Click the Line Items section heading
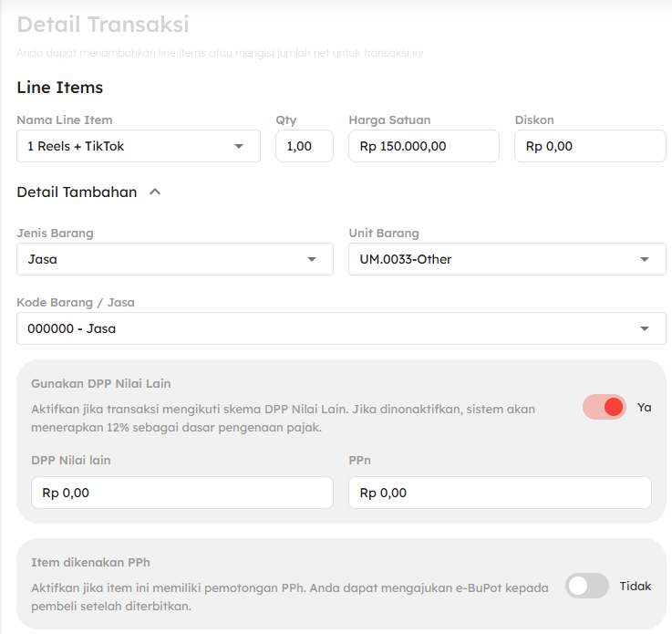The width and height of the screenshot is (672, 634). (60, 88)
